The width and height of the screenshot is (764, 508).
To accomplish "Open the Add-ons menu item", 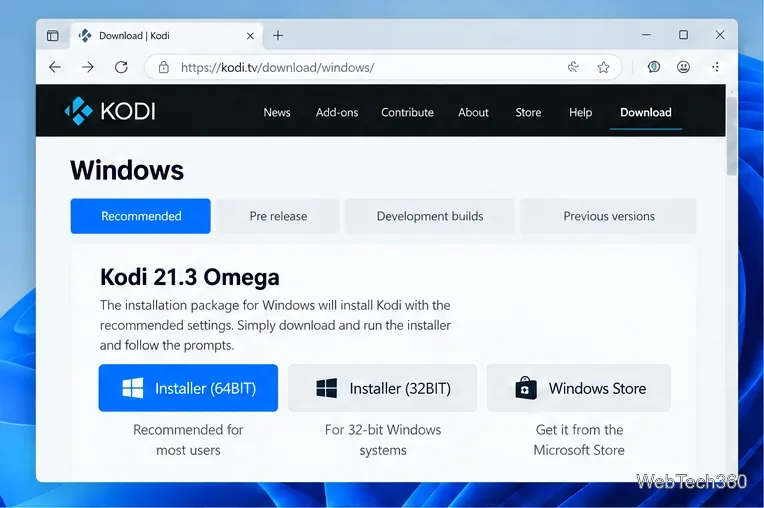I will point(337,113).
